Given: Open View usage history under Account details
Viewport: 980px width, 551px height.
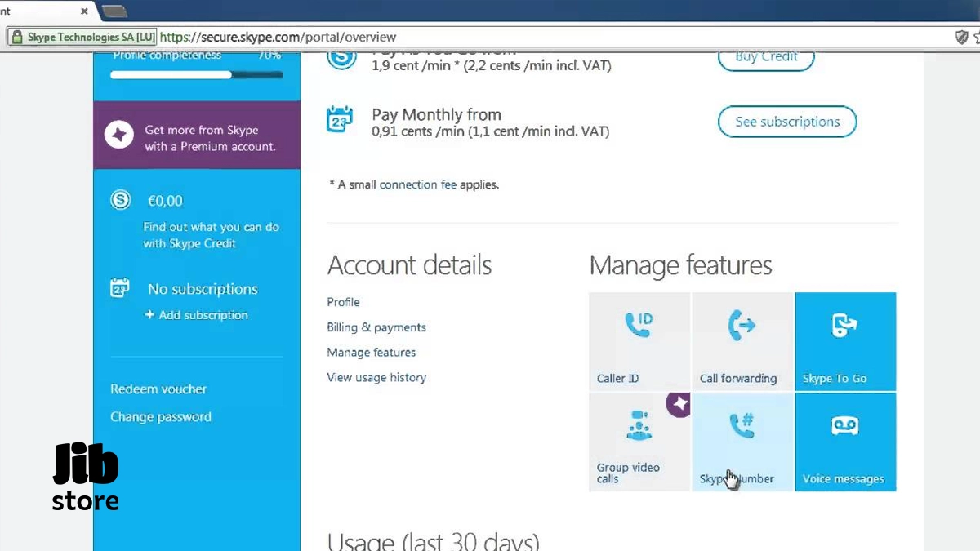Looking at the screenshot, I should coord(376,377).
